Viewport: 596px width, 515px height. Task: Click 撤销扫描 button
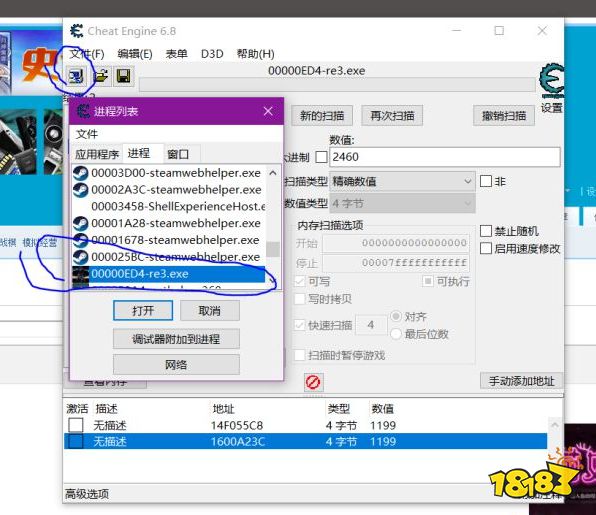(x=504, y=116)
